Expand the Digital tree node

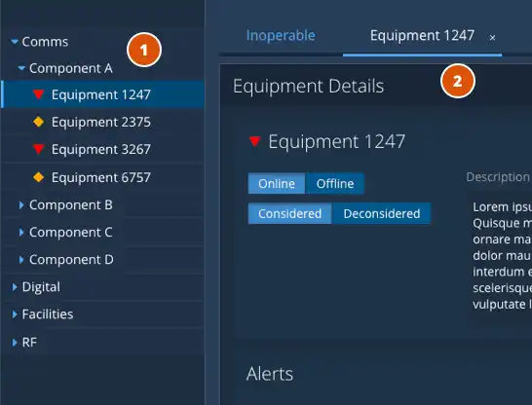[x=15, y=287]
